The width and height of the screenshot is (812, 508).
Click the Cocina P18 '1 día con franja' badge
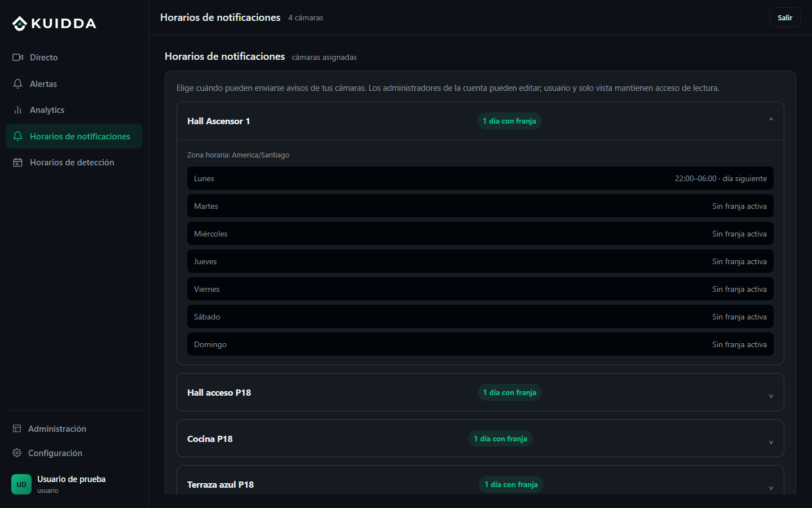(x=500, y=439)
